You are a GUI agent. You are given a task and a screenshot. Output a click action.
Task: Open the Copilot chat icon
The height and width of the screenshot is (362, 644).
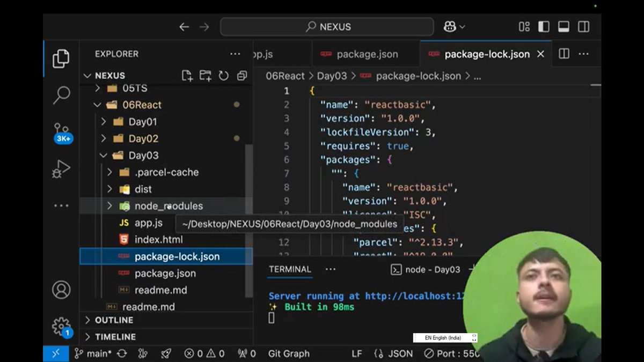(450, 27)
